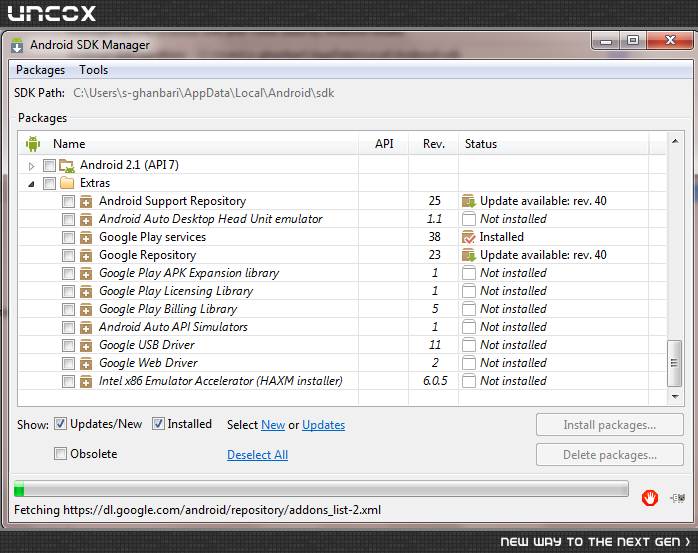Check the Android 2.1 (API 7) checkbox
This screenshot has width=698, height=553.
click(49, 165)
